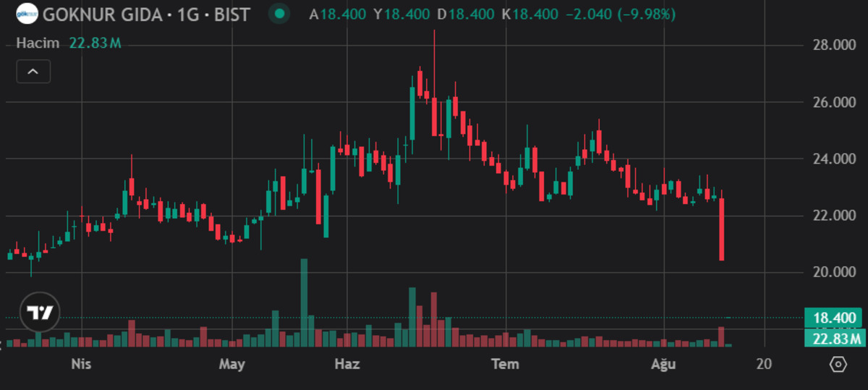Image resolution: width=868 pixels, height=390 pixels.
Task: Click the volume tag 22.83 M on axis
Action: pos(835,339)
